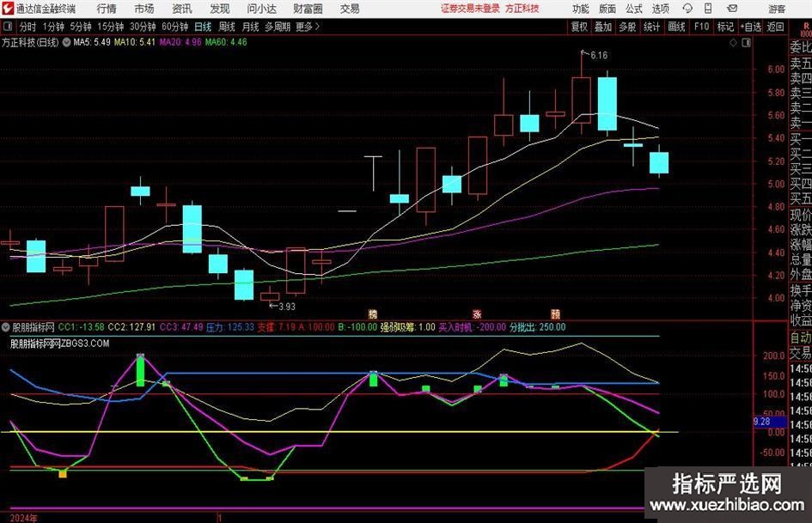Image resolution: width=812 pixels, height=523 pixels.
Task: Open the 市场 menu
Action: coord(144,9)
